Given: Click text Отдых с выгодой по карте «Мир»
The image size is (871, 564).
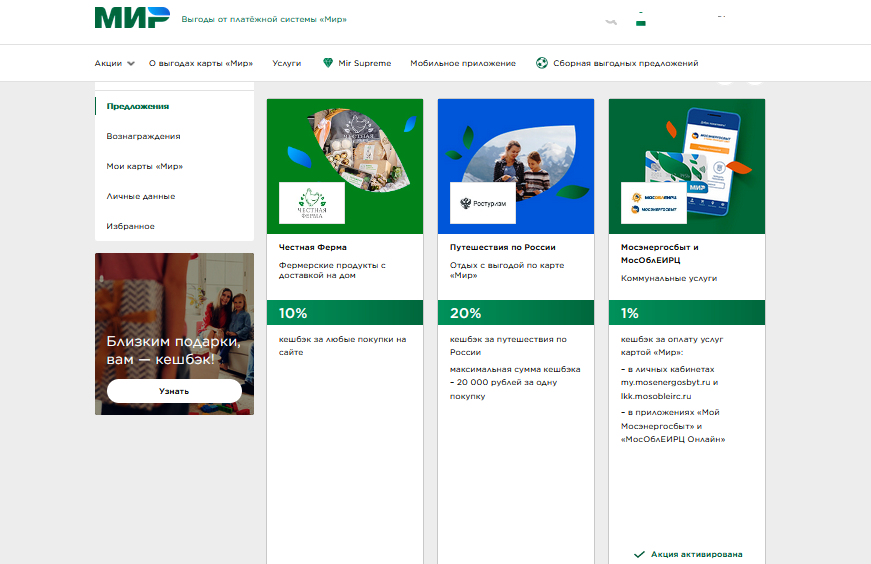Looking at the screenshot, I should [x=507, y=270].
